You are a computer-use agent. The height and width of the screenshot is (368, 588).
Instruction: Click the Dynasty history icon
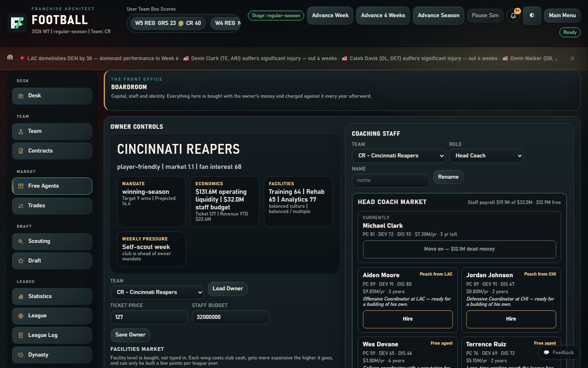coord(21,355)
